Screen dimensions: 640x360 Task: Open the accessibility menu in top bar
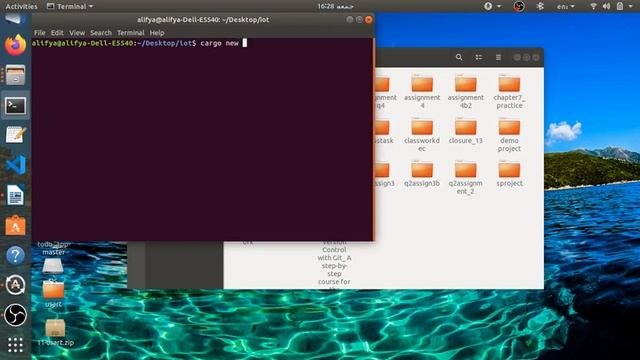[x=492, y=6]
